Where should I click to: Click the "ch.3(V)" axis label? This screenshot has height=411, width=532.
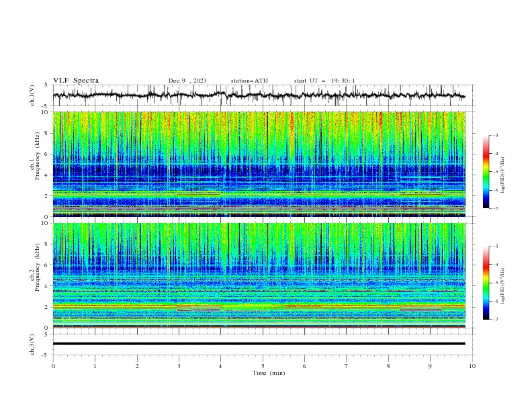point(32,345)
